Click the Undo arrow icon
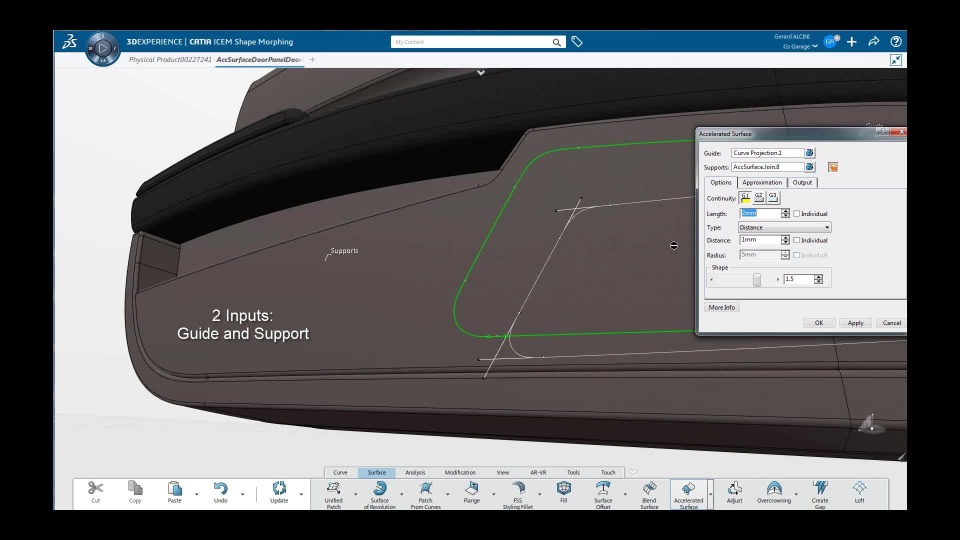 pos(220,488)
